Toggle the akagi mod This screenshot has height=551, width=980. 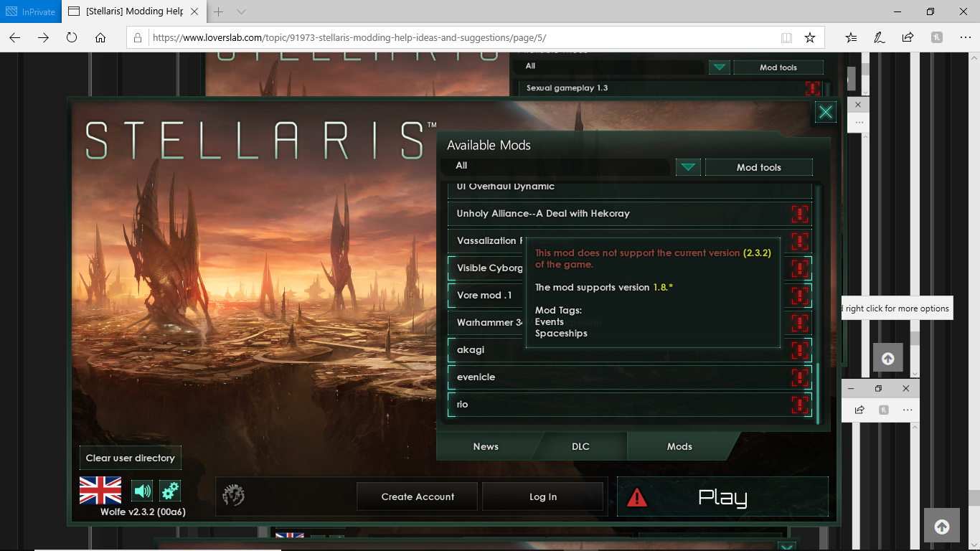pos(629,349)
